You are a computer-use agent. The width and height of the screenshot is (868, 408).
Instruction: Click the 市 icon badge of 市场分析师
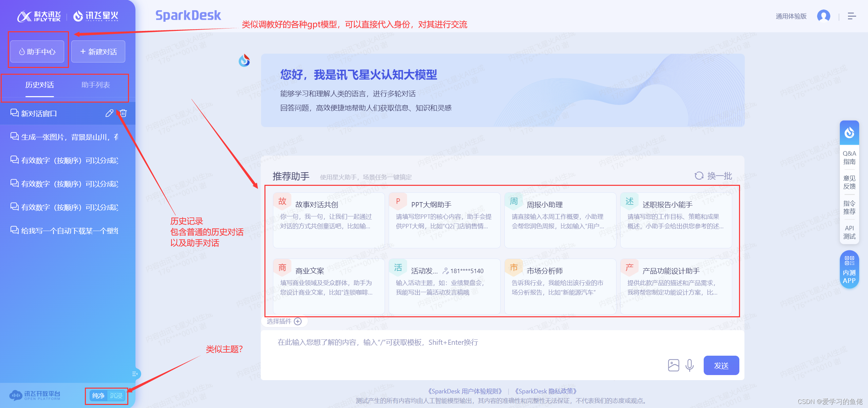pyautogui.click(x=514, y=267)
